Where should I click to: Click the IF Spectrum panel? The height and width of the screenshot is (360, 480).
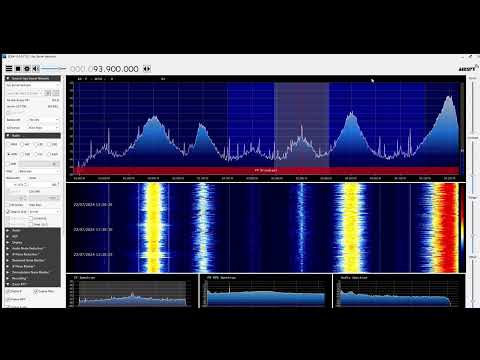point(132,291)
